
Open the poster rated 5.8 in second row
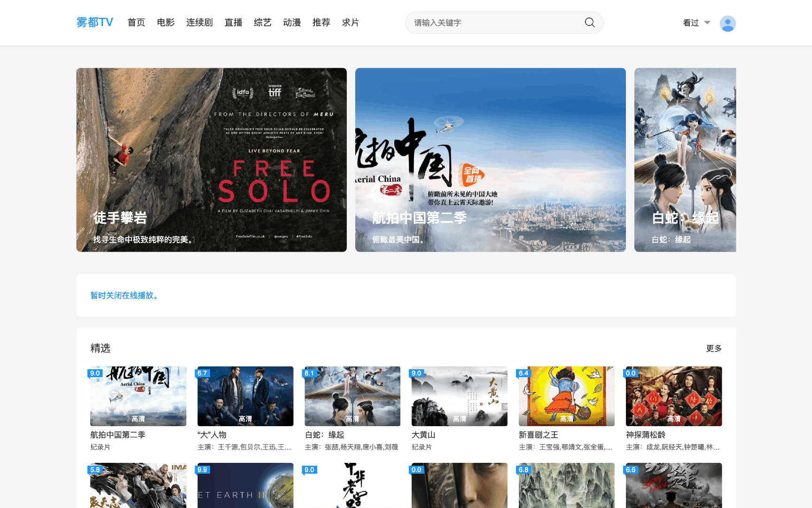138,485
